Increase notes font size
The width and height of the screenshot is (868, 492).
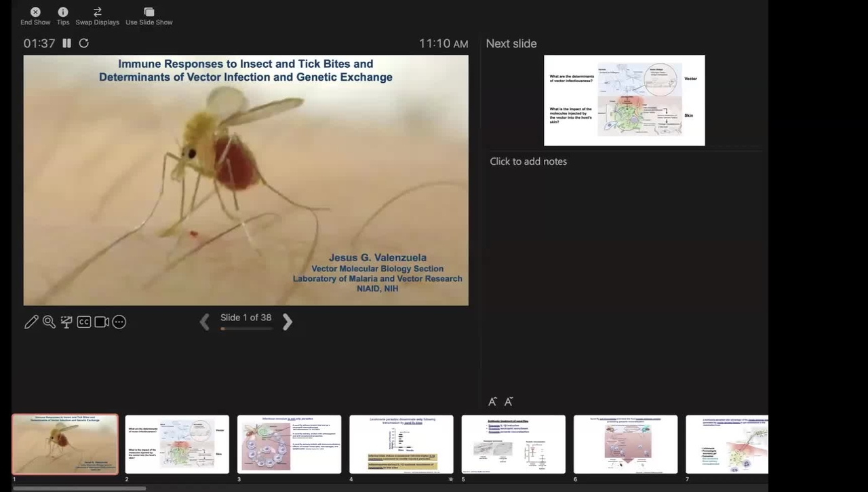point(493,402)
